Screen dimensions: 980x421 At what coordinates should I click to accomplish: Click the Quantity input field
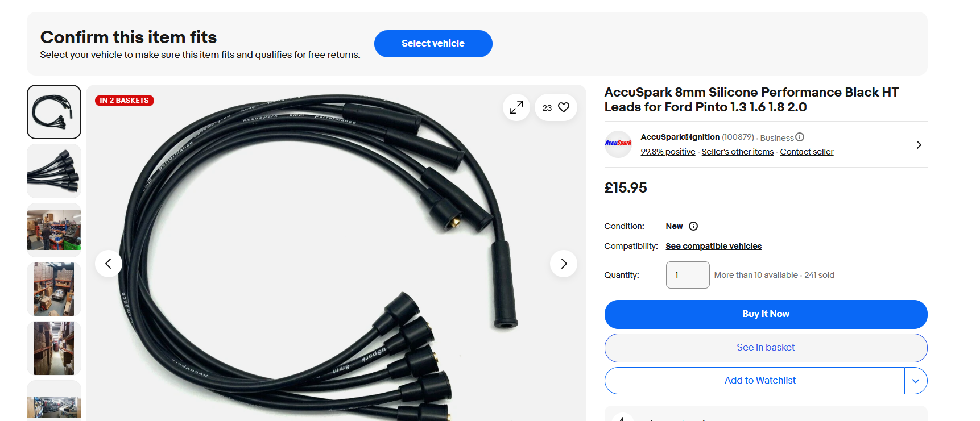pos(688,275)
